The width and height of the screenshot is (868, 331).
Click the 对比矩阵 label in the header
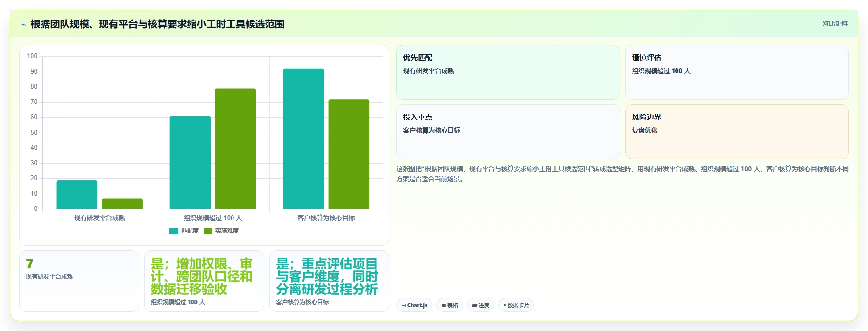click(835, 23)
